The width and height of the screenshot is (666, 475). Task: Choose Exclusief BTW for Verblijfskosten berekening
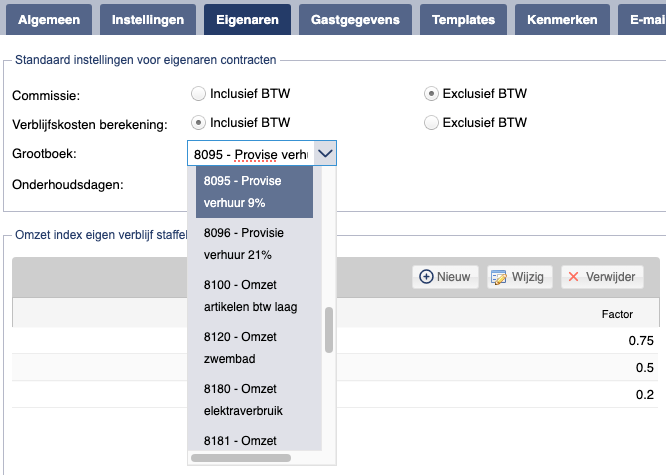coord(431,122)
